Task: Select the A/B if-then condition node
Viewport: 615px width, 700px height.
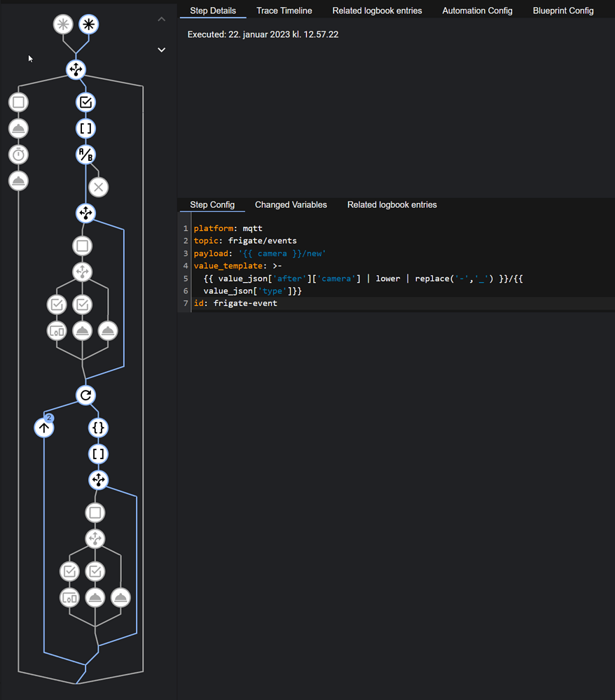Action: (85, 155)
